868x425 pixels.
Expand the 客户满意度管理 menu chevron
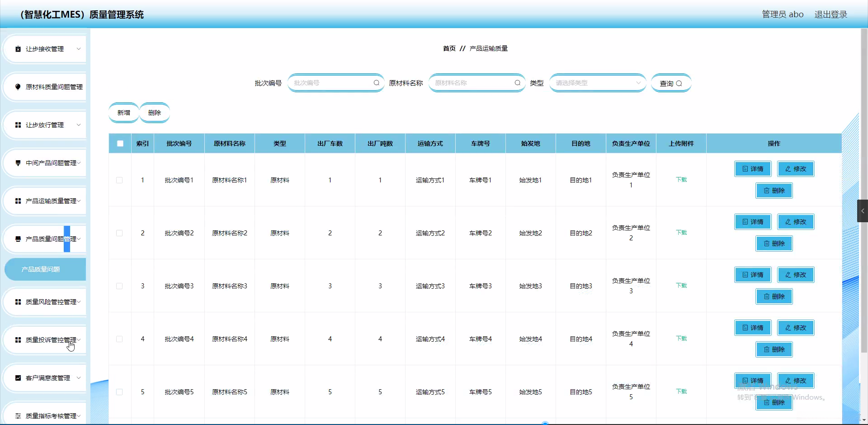click(x=79, y=378)
